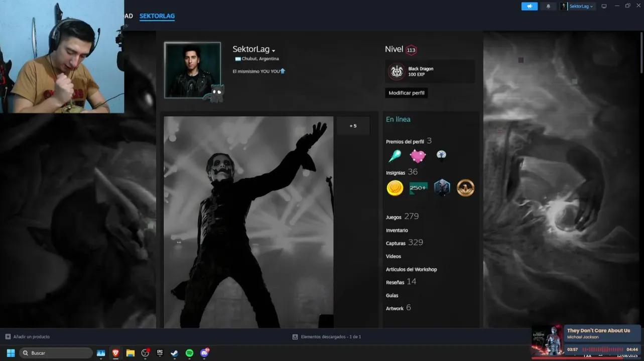Viewport: 644px width, 361px height.
Task: Click the "En línea" status text
Action: click(398, 119)
